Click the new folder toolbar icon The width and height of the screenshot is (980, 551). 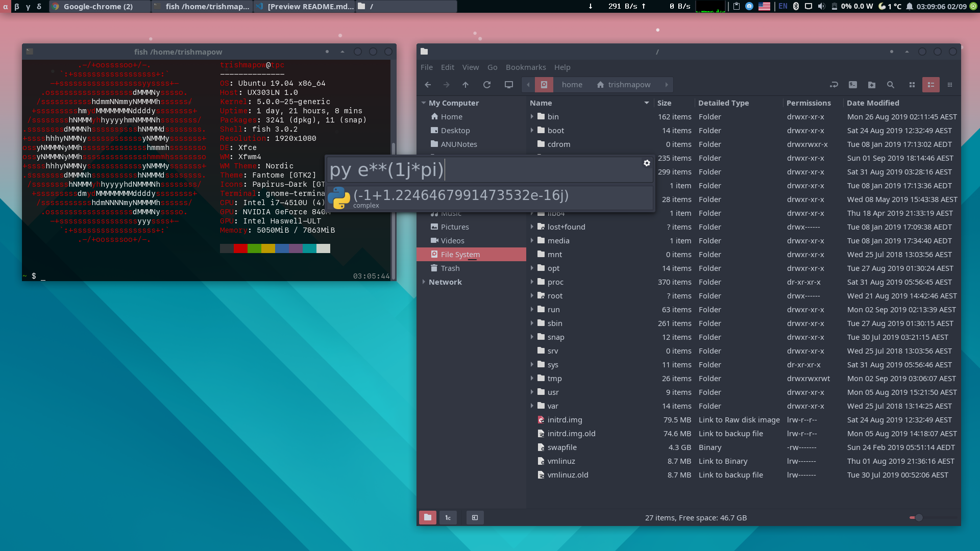(872, 85)
